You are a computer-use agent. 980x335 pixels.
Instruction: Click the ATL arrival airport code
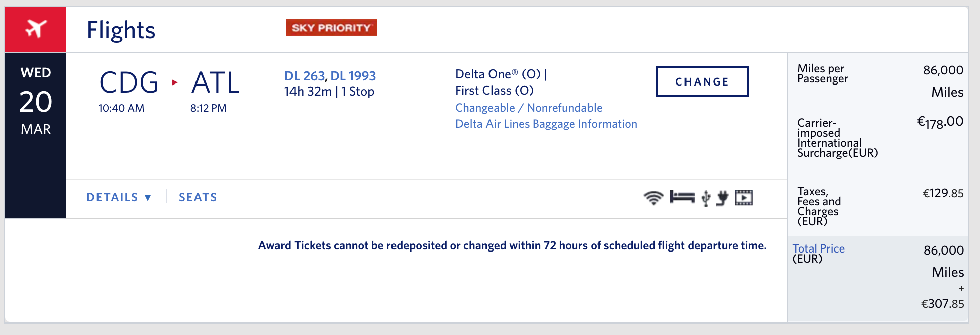click(216, 82)
